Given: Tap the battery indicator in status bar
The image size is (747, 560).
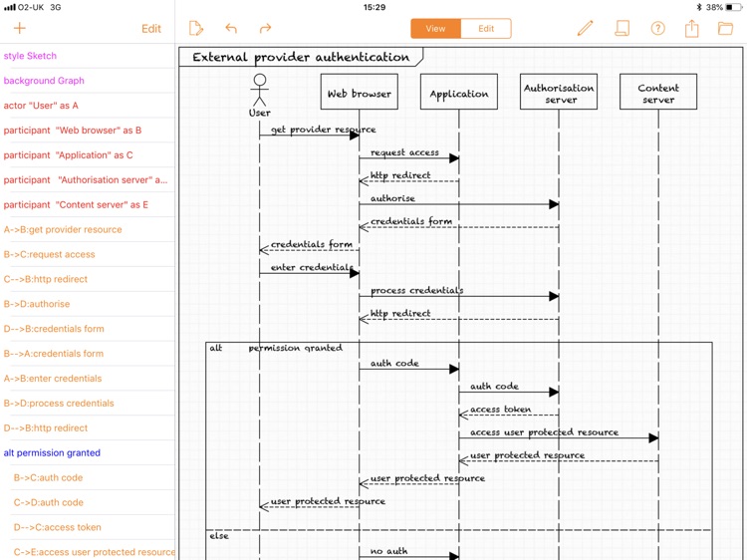Looking at the screenshot, I should pos(734,7).
